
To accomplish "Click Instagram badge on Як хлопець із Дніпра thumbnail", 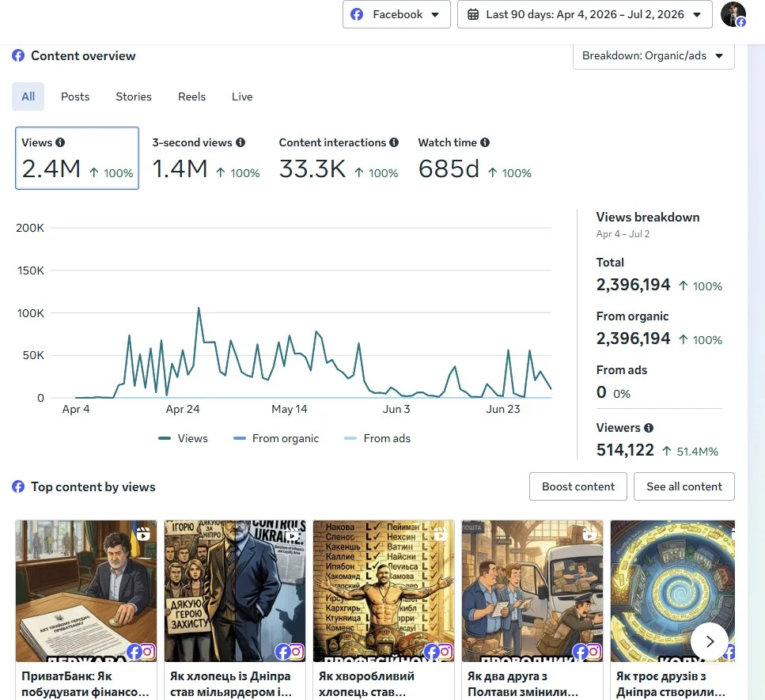I will tap(296, 651).
